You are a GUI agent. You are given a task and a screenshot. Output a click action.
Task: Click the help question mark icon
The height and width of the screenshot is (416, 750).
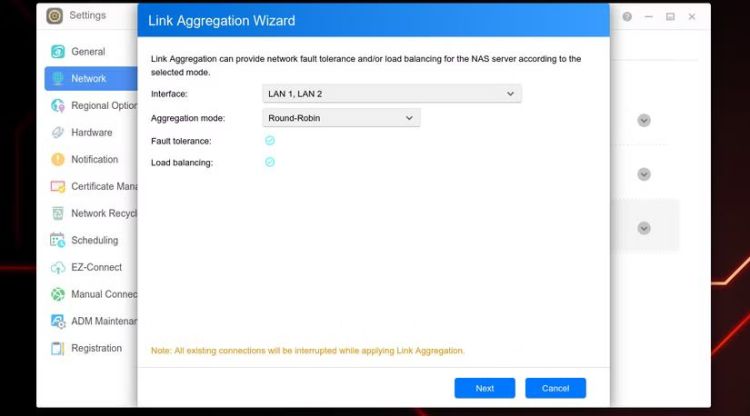[x=627, y=17]
